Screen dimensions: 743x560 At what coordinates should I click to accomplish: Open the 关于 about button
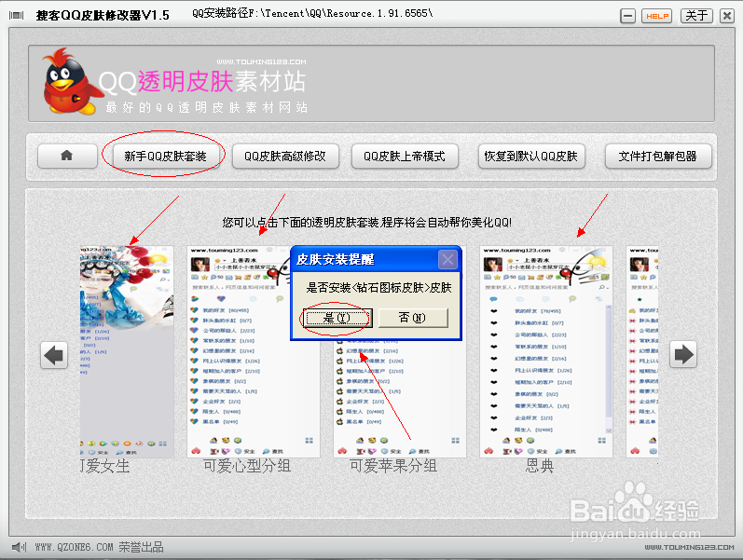(696, 16)
